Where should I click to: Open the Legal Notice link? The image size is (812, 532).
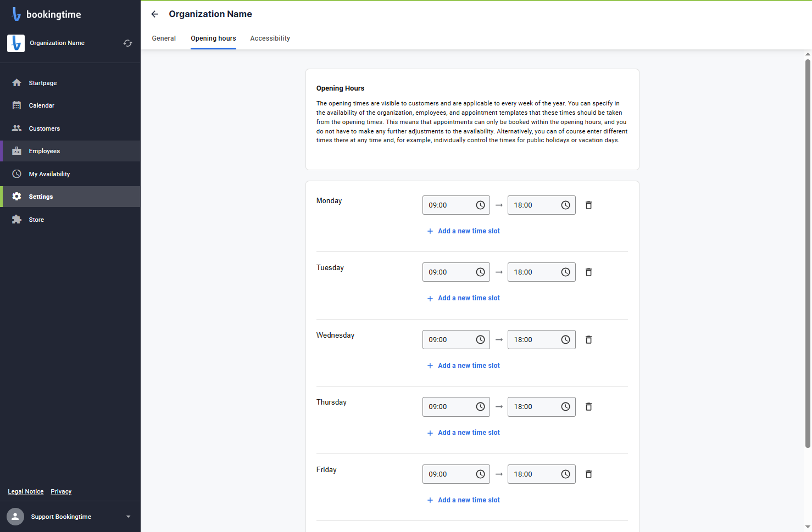click(26, 491)
